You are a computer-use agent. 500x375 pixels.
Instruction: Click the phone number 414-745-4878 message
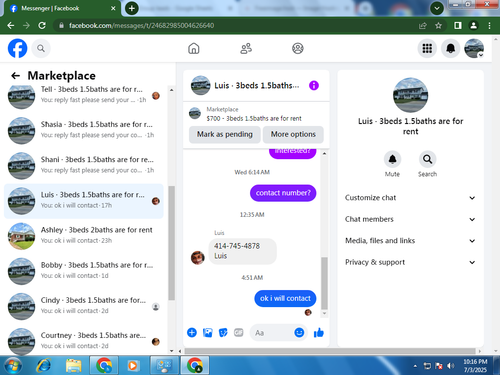[x=243, y=251]
